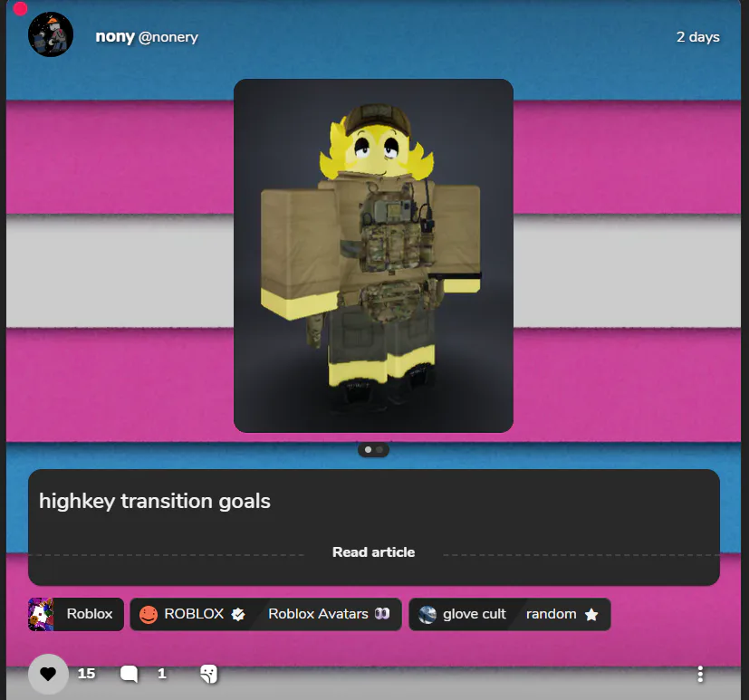The width and height of the screenshot is (749, 700).
Task: Open the glove cult community tag
Action: click(463, 614)
